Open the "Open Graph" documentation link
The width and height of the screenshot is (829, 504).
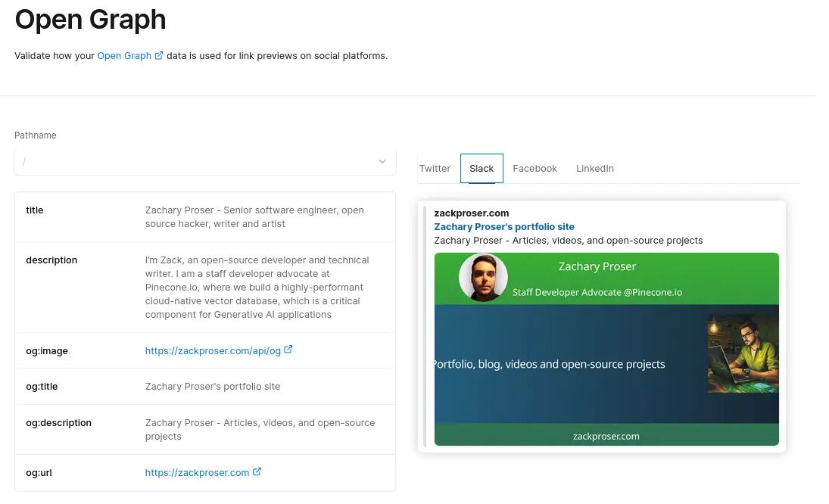pyautogui.click(x=123, y=54)
